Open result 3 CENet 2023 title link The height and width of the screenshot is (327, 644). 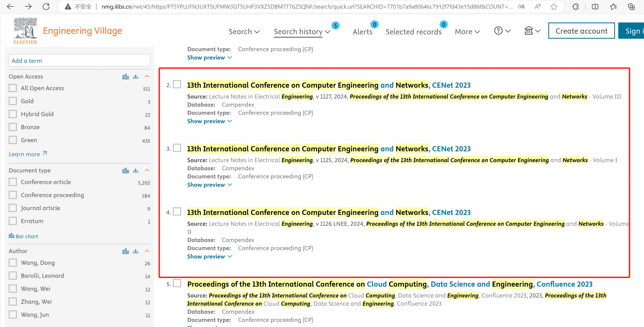click(329, 149)
